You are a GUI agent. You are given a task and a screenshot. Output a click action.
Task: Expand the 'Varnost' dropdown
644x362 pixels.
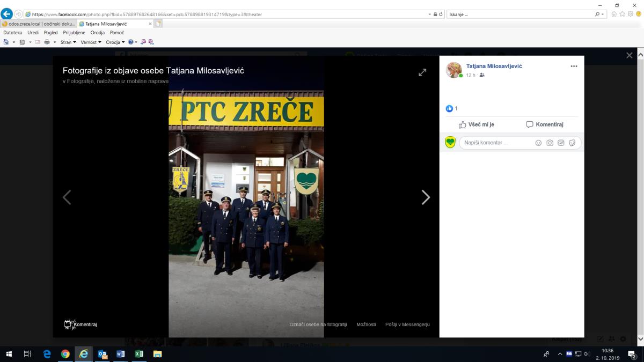coord(91,42)
